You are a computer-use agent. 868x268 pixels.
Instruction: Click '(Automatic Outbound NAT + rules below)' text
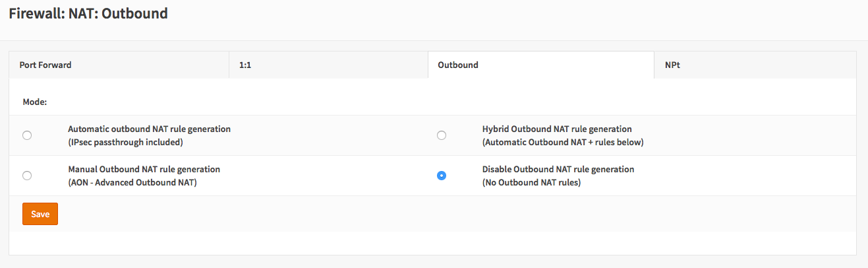click(563, 142)
